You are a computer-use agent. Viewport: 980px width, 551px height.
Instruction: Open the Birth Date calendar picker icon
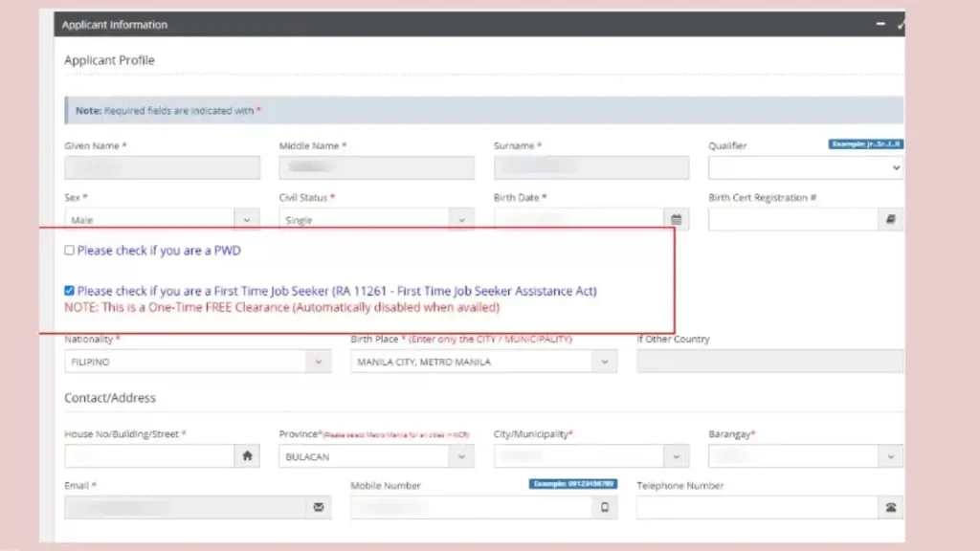[x=677, y=219]
